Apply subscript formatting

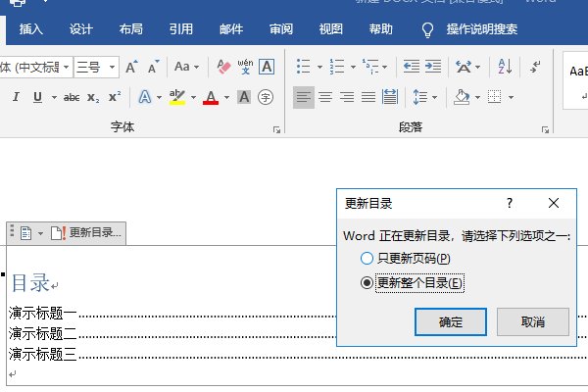point(93,98)
